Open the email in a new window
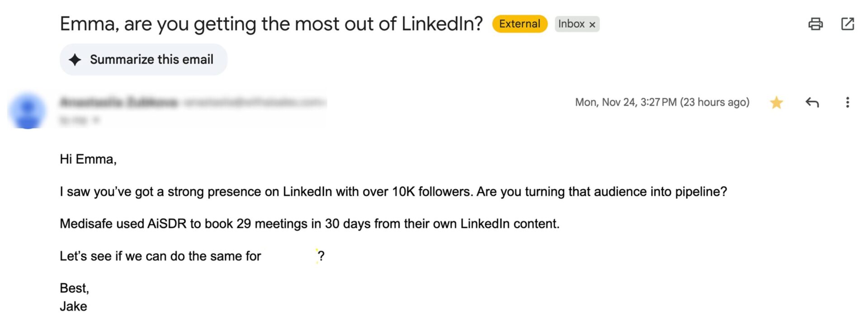This screenshot has height=325, width=868. 848,24
